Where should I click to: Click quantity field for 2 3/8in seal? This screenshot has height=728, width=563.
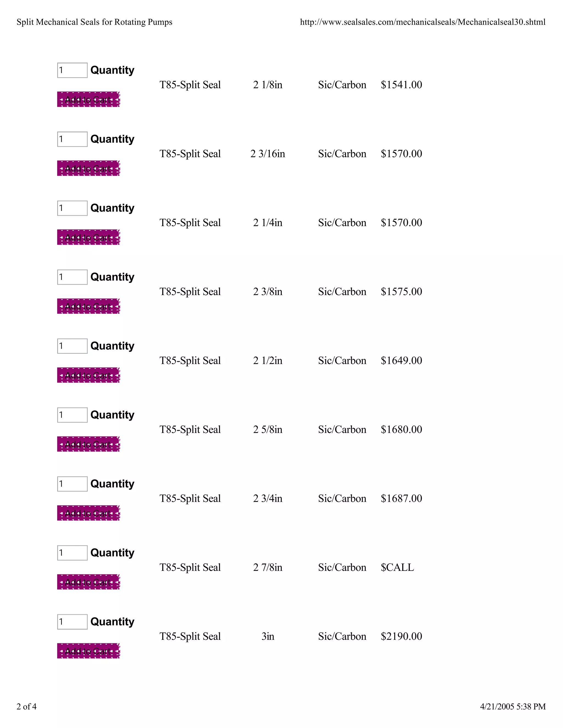coord(72,277)
